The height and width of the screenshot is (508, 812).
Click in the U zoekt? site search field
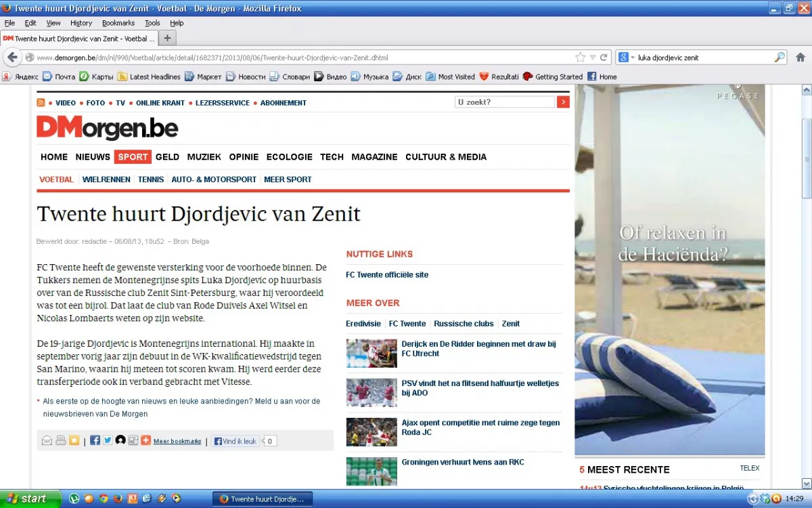[x=505, y=102]
